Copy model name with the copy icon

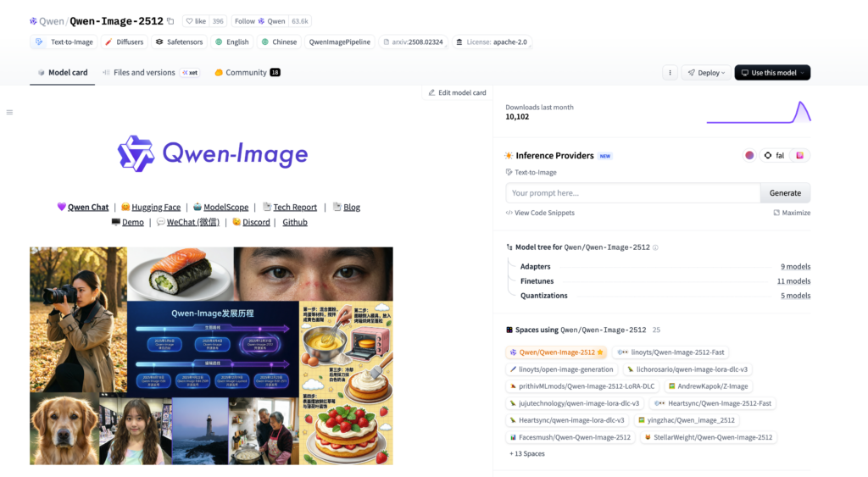click(170, 21)
